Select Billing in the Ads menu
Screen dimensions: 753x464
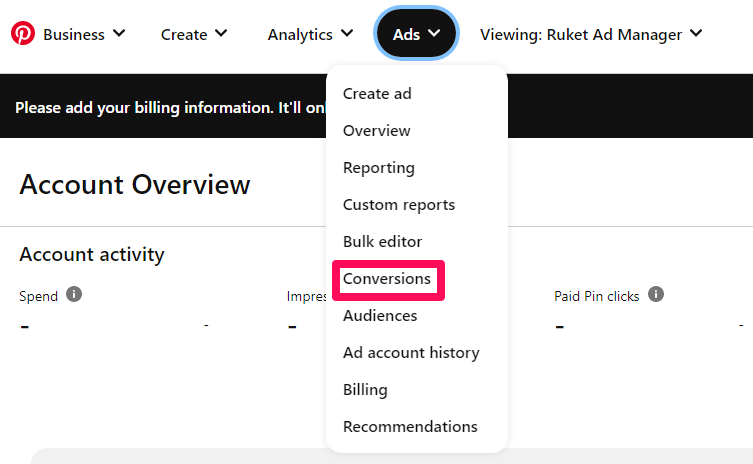365,390
